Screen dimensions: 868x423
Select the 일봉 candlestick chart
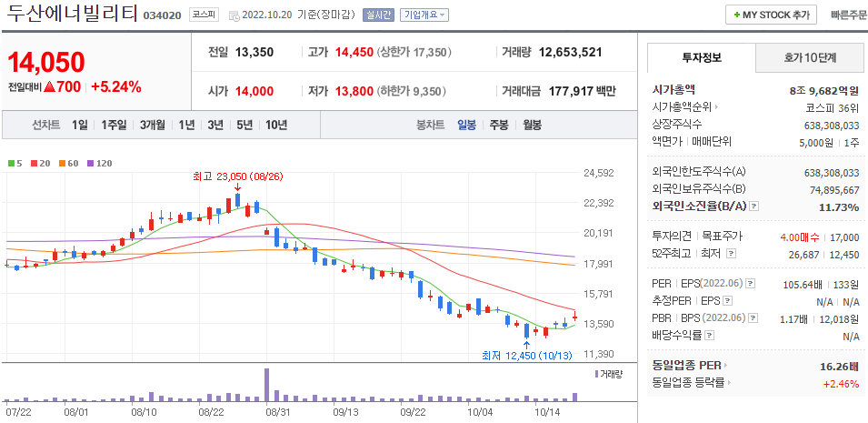[x=466, y=125]
